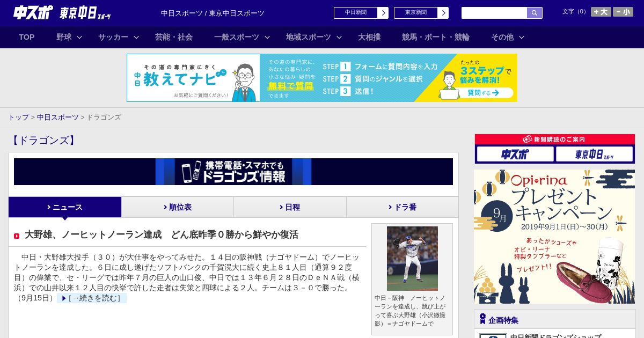Go to TOP in navigation bar

tap(27, 37)
